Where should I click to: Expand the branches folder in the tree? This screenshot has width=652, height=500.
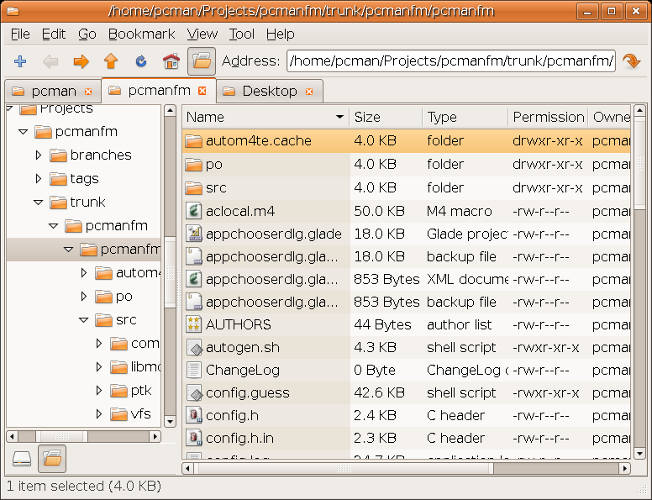39,155
